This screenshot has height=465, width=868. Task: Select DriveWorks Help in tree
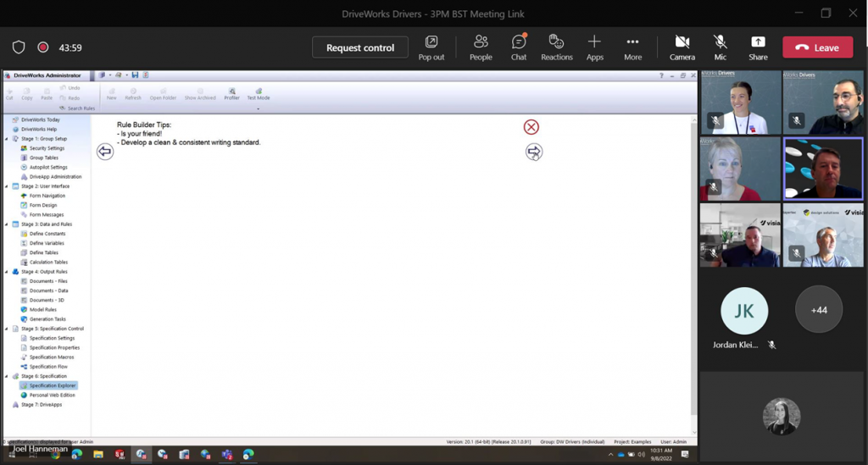pos(34,129)
